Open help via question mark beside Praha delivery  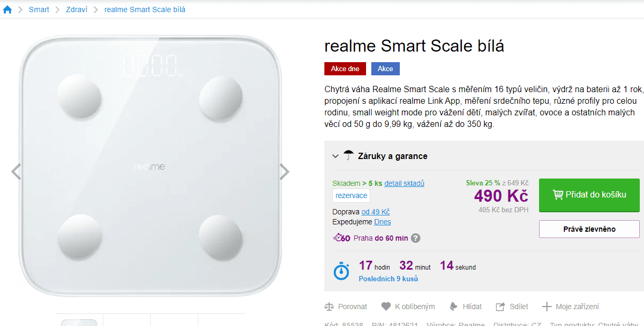(415, 238)
